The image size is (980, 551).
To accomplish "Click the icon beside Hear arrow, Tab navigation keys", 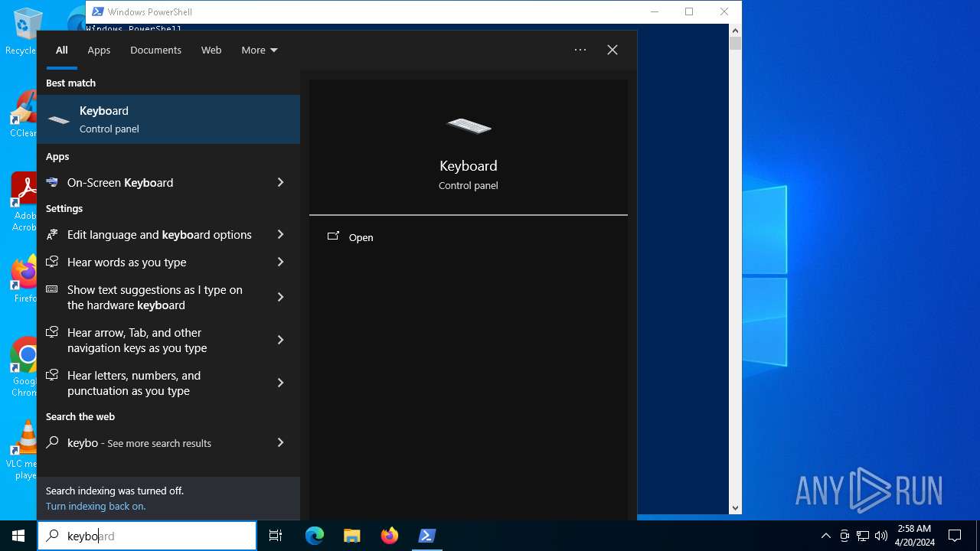I will point(52,332).
